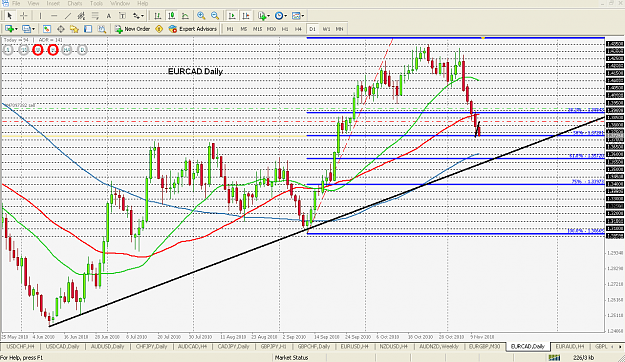Open the View menu

[33, 3]
